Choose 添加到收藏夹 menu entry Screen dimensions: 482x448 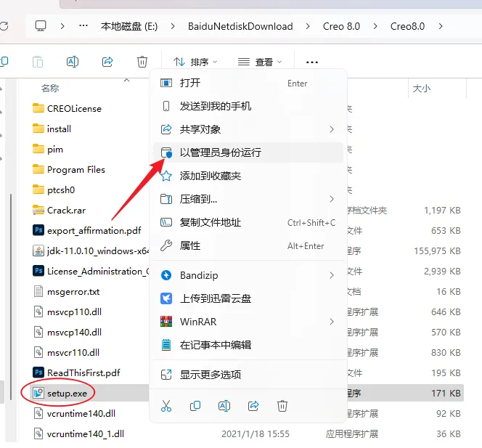(x=248, y=176)
